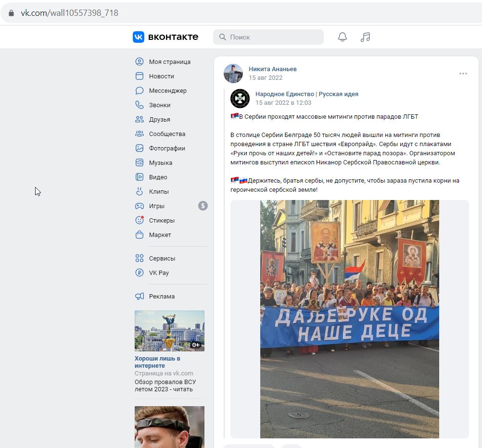Click the ВКОНТАКТЕ wordmark
This screenshot has height=448, width=482.
tap(173, 37)
